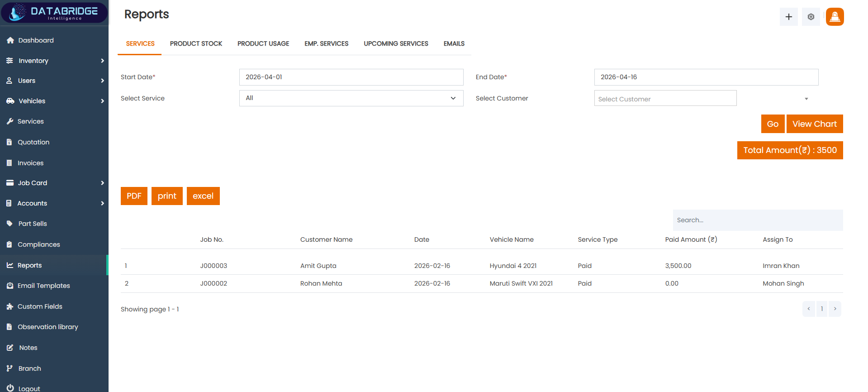The height and width of the screenshot is (392, 868).
Task: Expand the Inventory submenu chevron
Action: click(x=102, y=61)
